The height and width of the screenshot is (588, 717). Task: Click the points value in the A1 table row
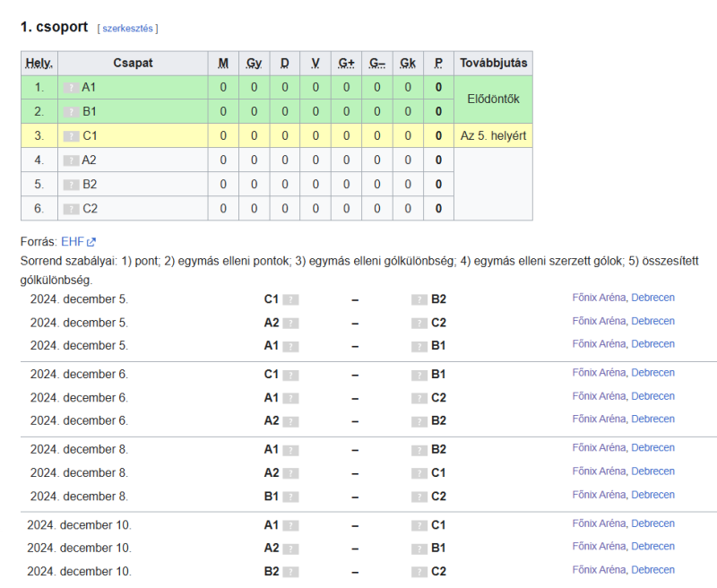click(438, 87)
